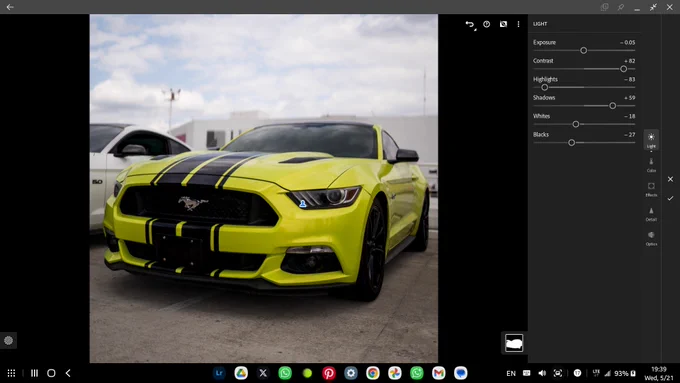Tap the taskbar back chevron
This screenshot has width=680, height=383.
[x=68, y=373]
